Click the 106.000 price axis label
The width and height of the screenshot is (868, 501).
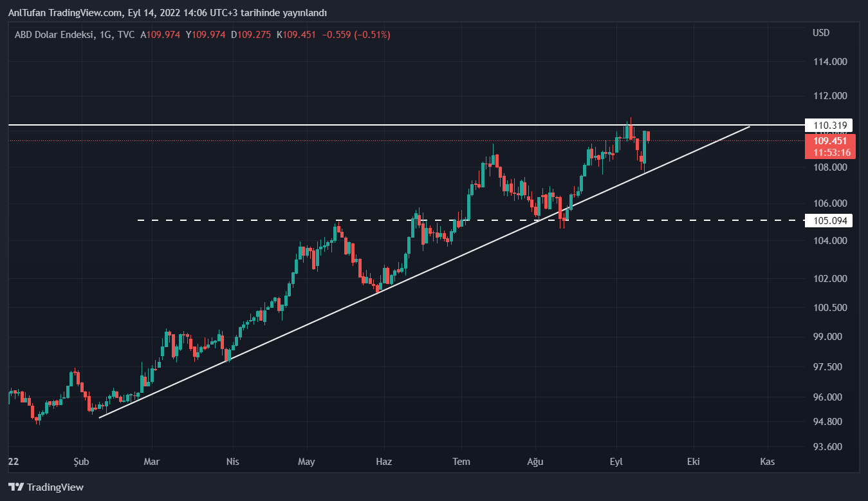coord(830,203)
